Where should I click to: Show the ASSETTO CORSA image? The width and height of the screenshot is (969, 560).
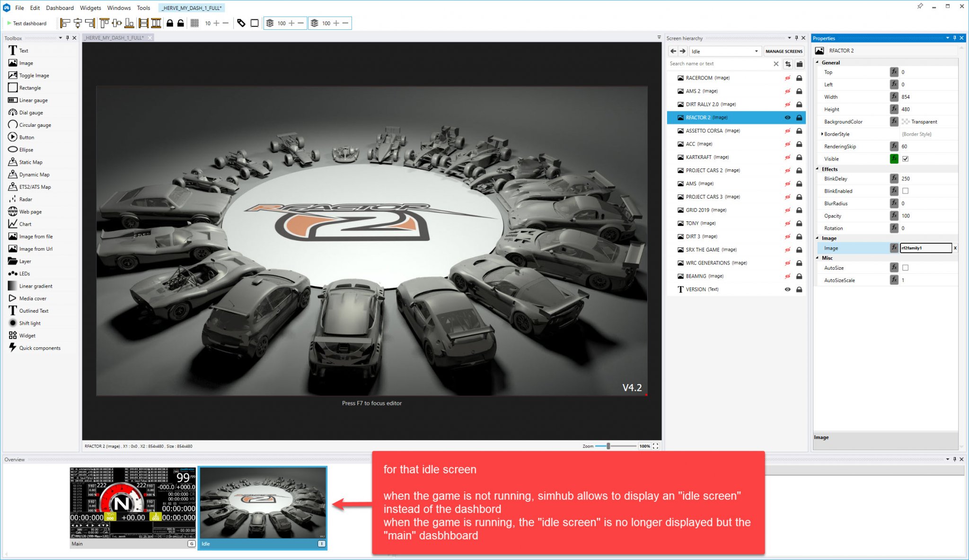(x=788, y=131)
